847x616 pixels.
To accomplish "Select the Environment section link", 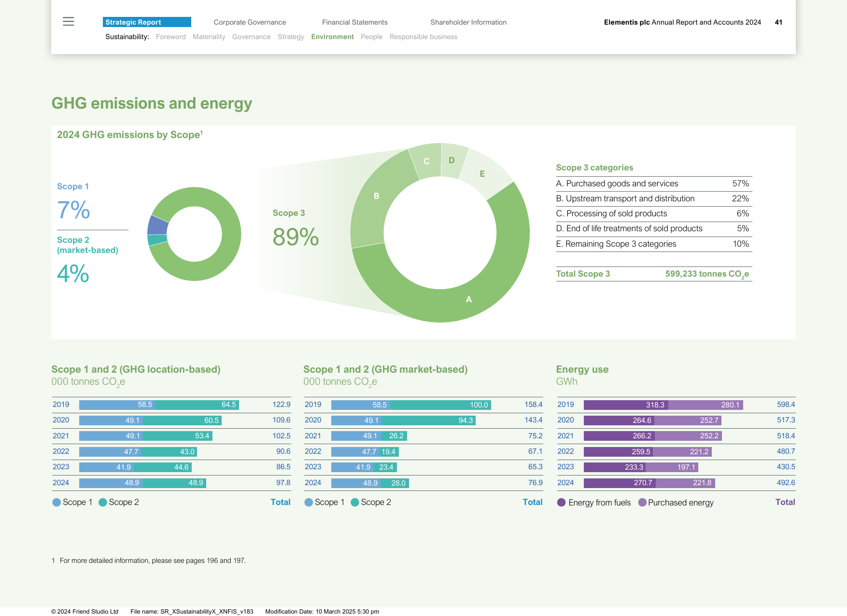I will click(333, 37).
